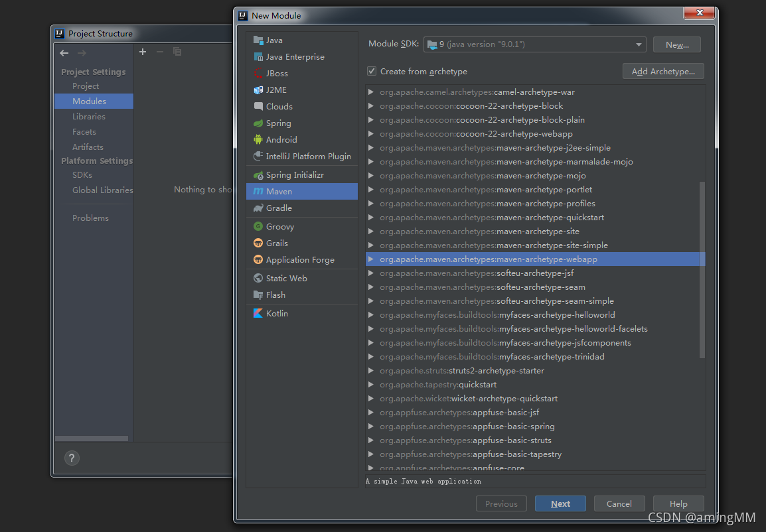This screenshot has width=766, height=532.
Task: Select appfuse-basic-tapestry archetype row
Action: [x=536, y=454]
